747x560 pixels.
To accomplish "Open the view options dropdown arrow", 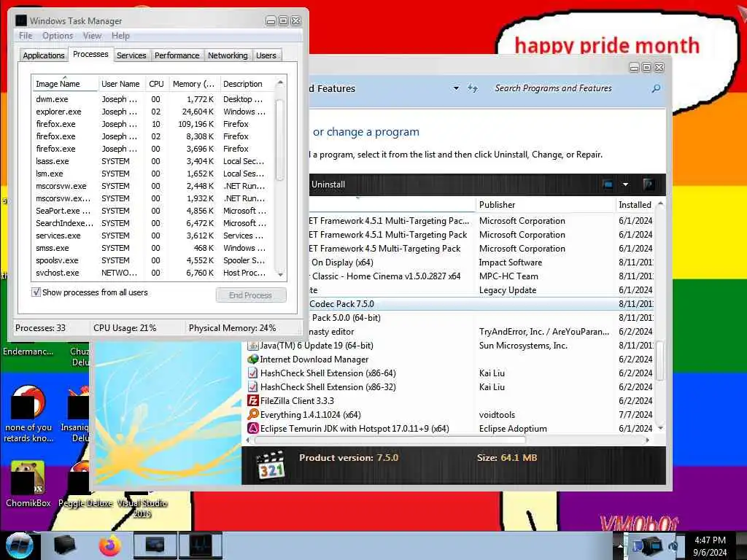I will tap(625, 184).
